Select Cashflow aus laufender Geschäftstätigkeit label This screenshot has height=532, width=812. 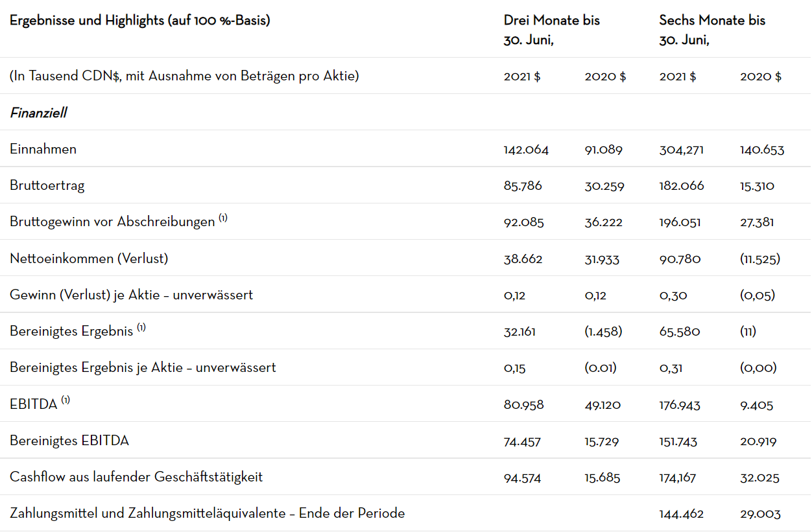pyautogui.click(x=136, y=477)
